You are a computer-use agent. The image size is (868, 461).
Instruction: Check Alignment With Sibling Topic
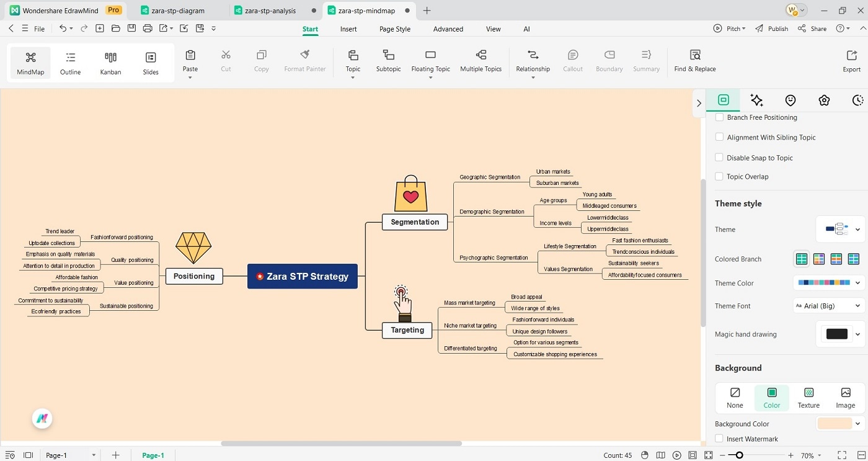[x=719, y=137]
